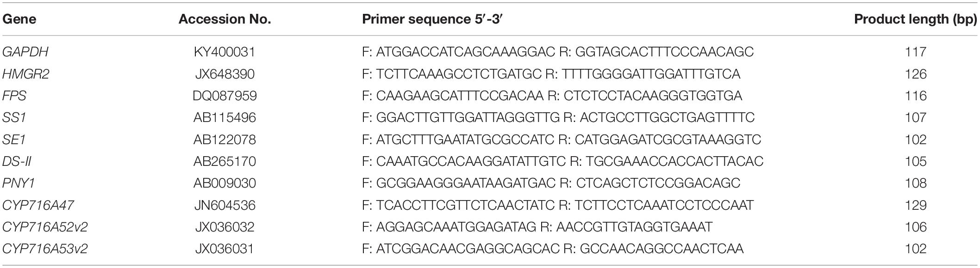Click the Gene column header

coord(19,19)
